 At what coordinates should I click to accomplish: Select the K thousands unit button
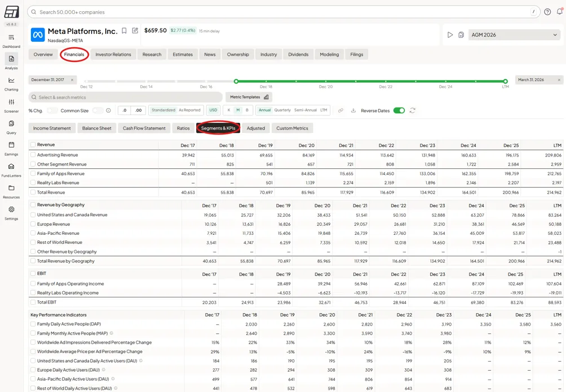[x=229, y=110]
